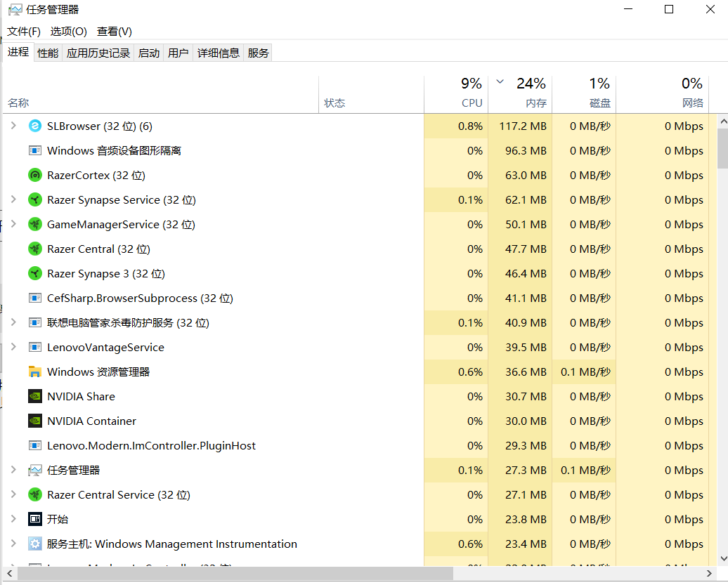Open the 选项(O) menu

[68, 31]
